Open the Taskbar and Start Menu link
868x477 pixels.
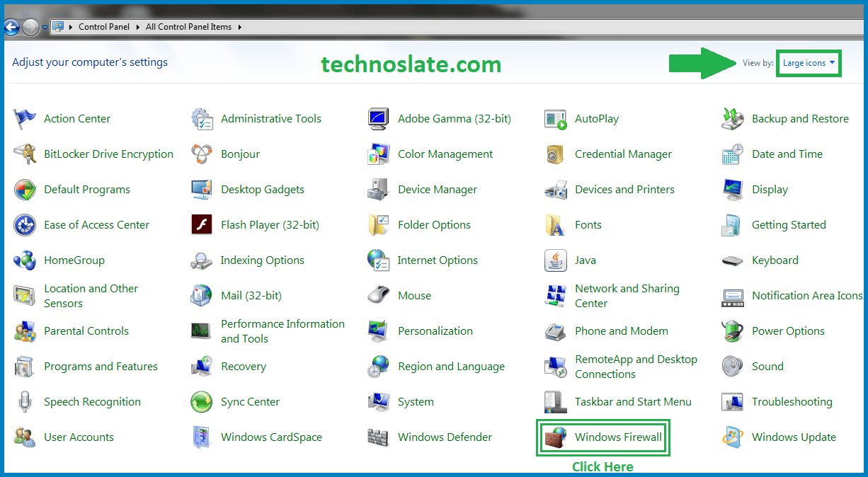633,402
